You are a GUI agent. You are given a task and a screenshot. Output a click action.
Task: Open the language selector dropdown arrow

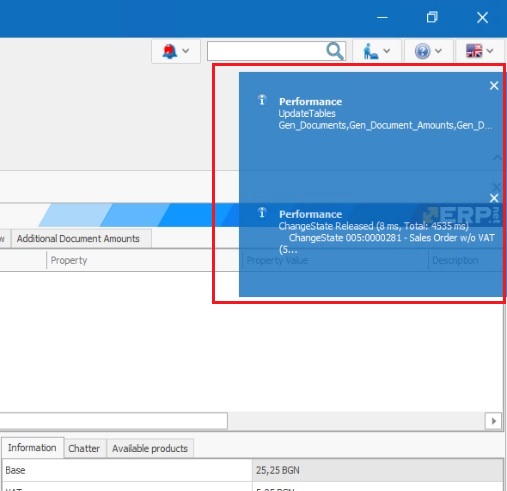pos(490,51)
